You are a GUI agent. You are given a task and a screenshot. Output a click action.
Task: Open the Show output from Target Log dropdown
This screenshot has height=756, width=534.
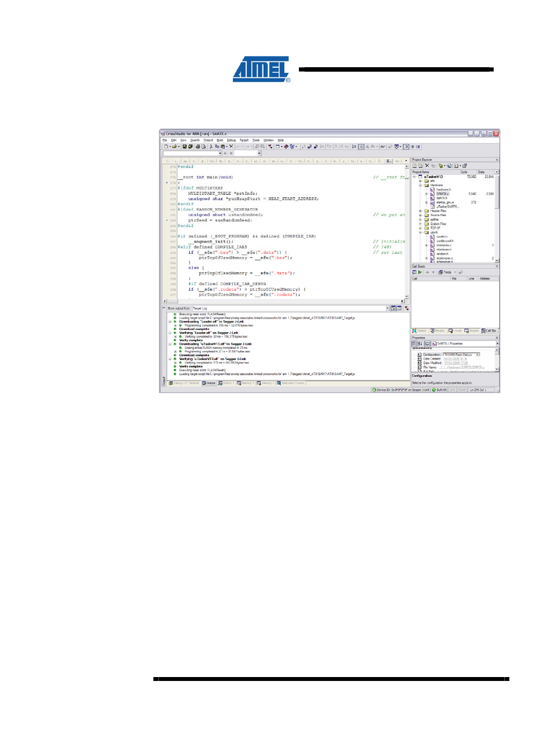387,308
